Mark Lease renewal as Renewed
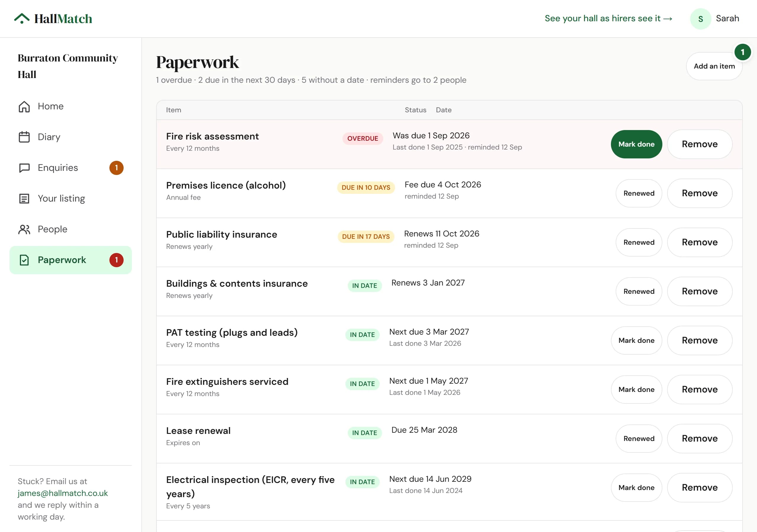The image size is (757, 532). pyautogui.click(x=639, y=439)
